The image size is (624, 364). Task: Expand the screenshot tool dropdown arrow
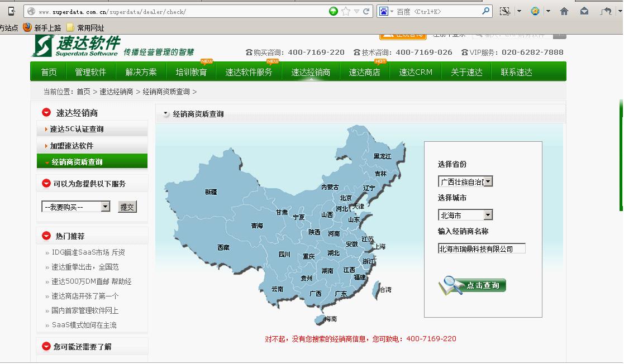tap(519, 11)
